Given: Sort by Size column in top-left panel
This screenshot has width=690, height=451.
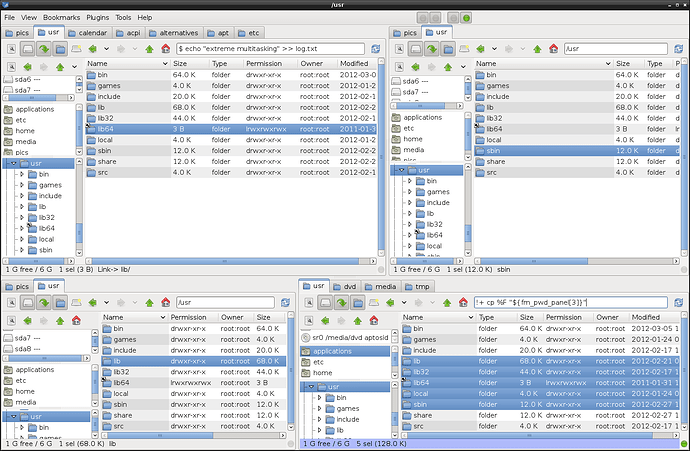Looking at the screenshot, I should point(190,64).
